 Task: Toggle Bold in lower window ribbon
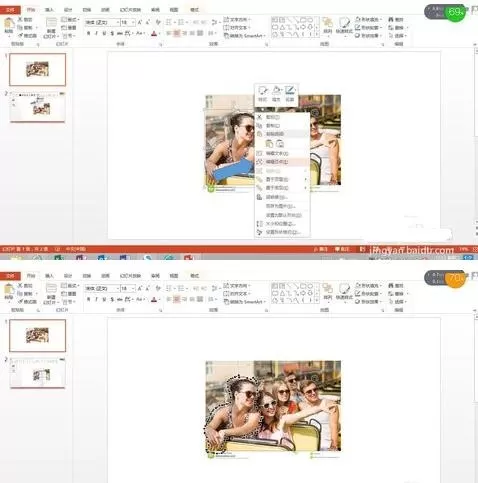pyautogui.click(x=88, y=299)
